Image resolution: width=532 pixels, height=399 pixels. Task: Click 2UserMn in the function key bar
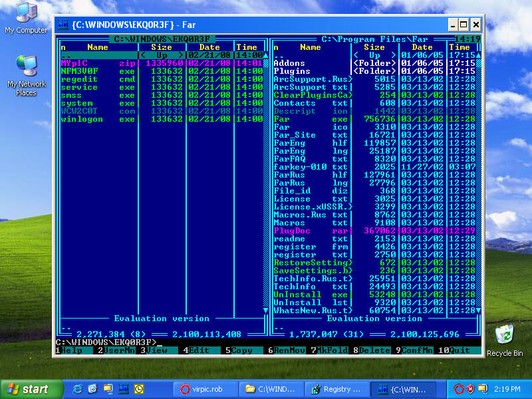[116, 350]
